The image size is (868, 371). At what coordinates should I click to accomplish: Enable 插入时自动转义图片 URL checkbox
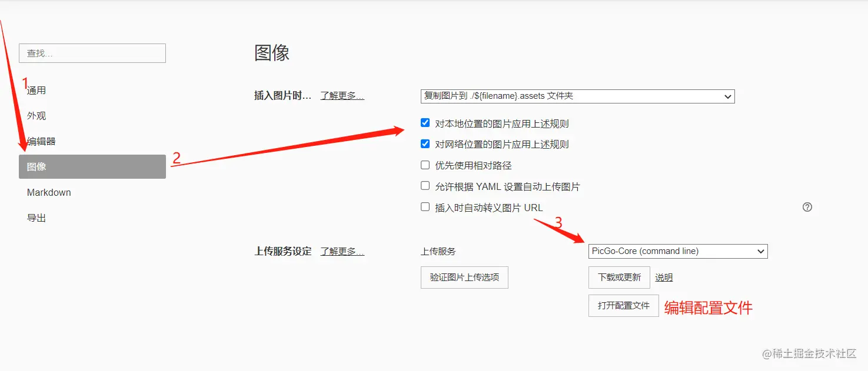425,206
